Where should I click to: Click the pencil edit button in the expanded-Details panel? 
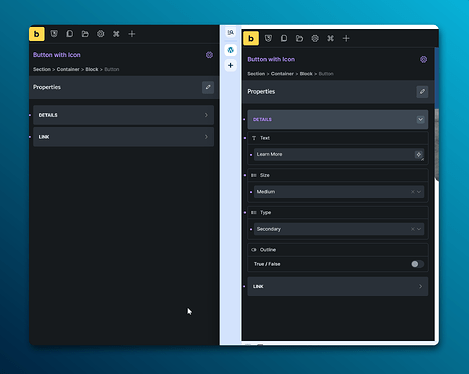(x=422, y=92)
